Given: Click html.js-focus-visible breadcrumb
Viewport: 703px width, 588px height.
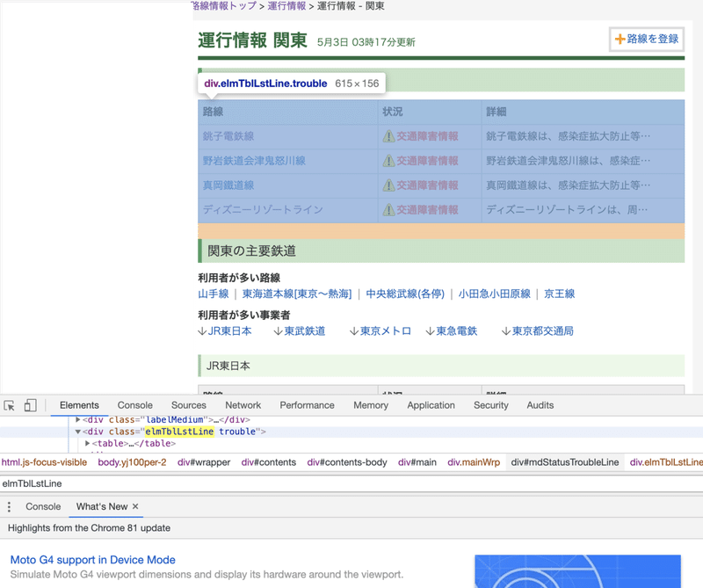Looking at the screenshot, I should pos(45,462).
